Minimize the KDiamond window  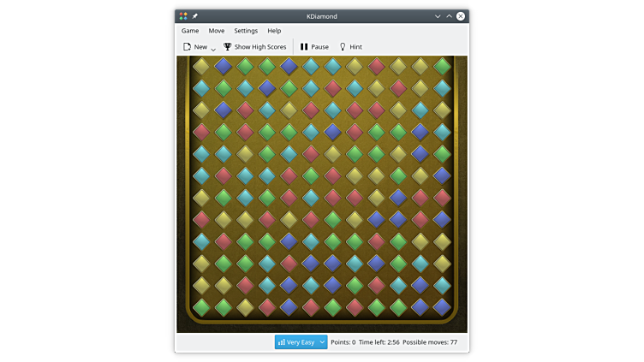pyautogui.click(x=438, y=16)
